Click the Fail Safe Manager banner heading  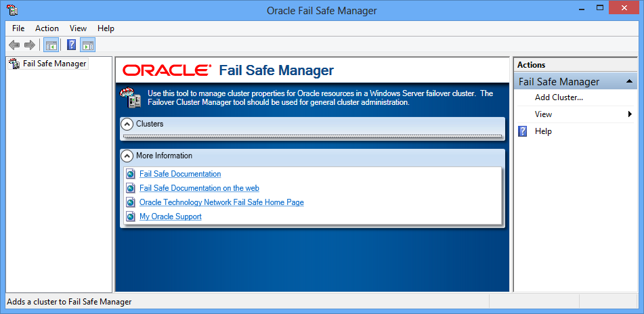[x=276, y=70]
